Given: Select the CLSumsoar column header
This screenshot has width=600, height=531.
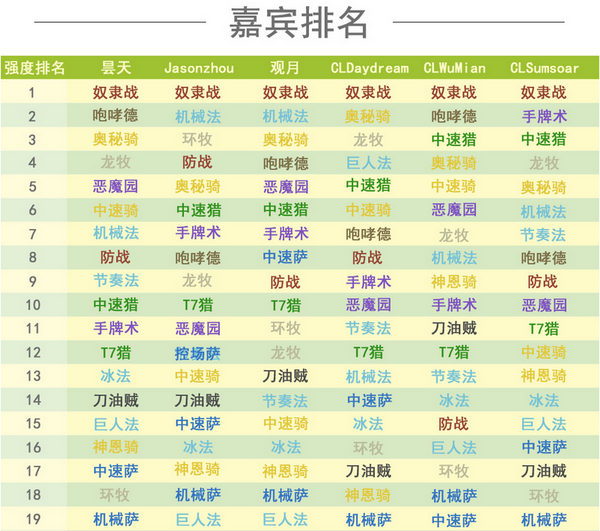Looking at the screenshot, I should pos(544,68).
